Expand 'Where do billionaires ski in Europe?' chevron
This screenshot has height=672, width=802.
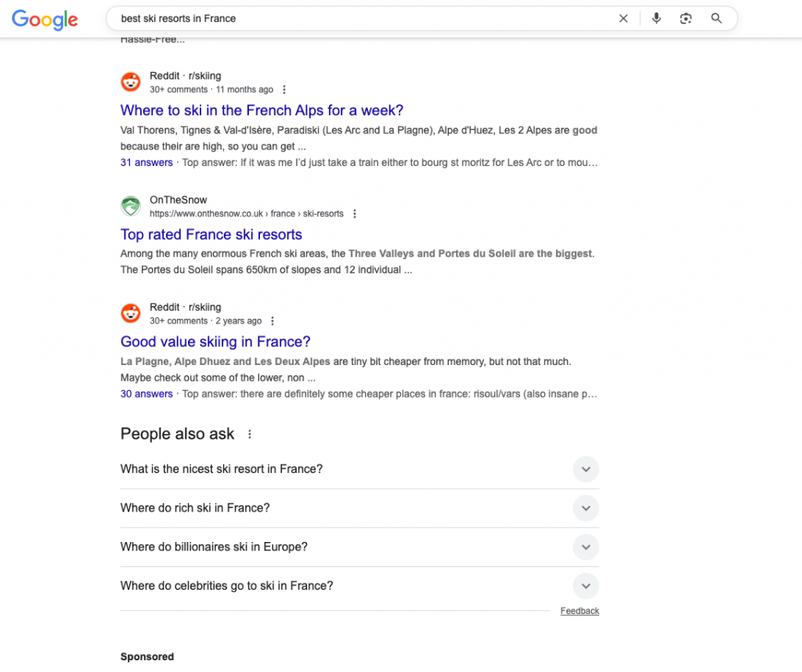pos(586,547)
